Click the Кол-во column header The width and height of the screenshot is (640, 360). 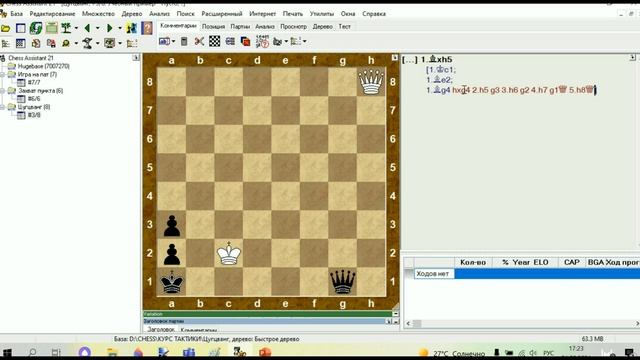[473, 262]
